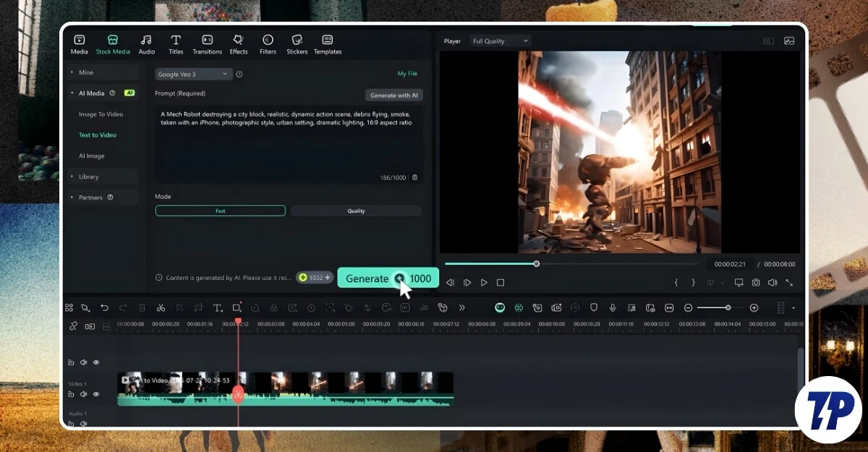Open the My File link

click(x=407, y=74)
